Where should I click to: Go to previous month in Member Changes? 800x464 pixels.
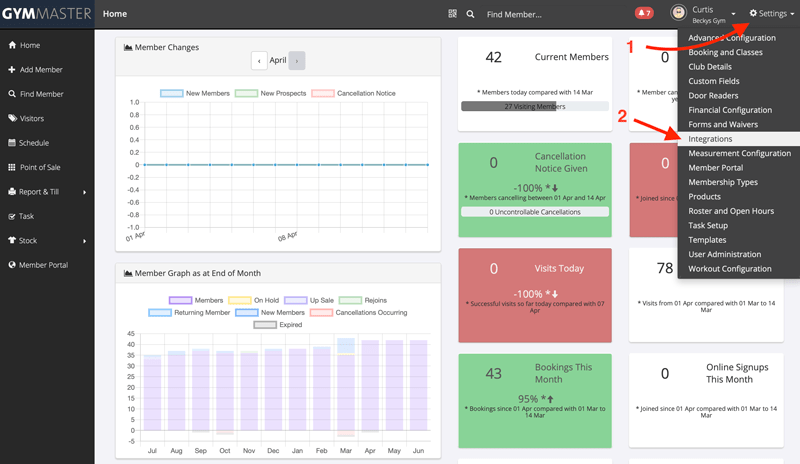point(258,61)
